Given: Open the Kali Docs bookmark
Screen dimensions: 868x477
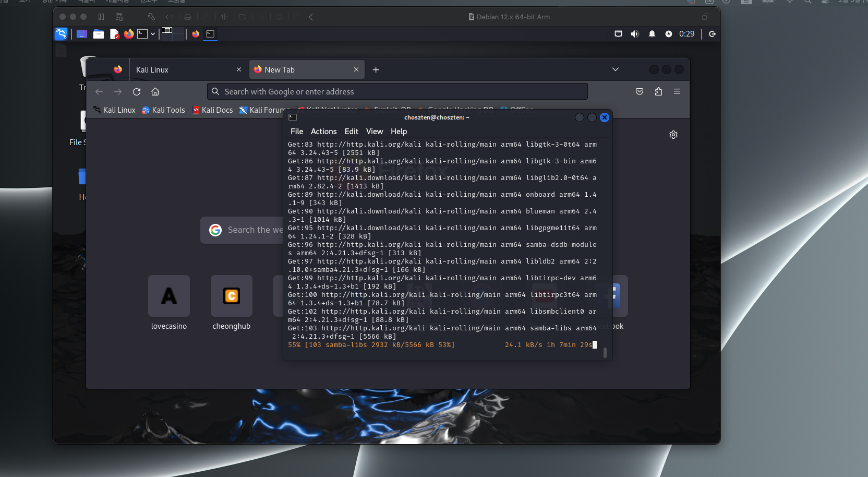Looking at the screenshot, I should (x=212, y=110).
